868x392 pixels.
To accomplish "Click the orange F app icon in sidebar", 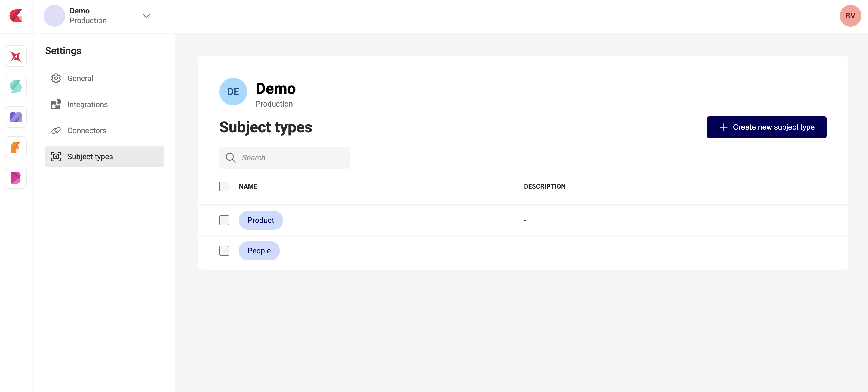I will [x=16, y=147].
